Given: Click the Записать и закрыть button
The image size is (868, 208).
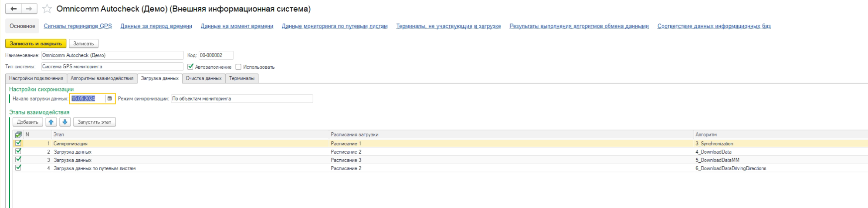Looking at the screenshot, I should pos(36,44).
